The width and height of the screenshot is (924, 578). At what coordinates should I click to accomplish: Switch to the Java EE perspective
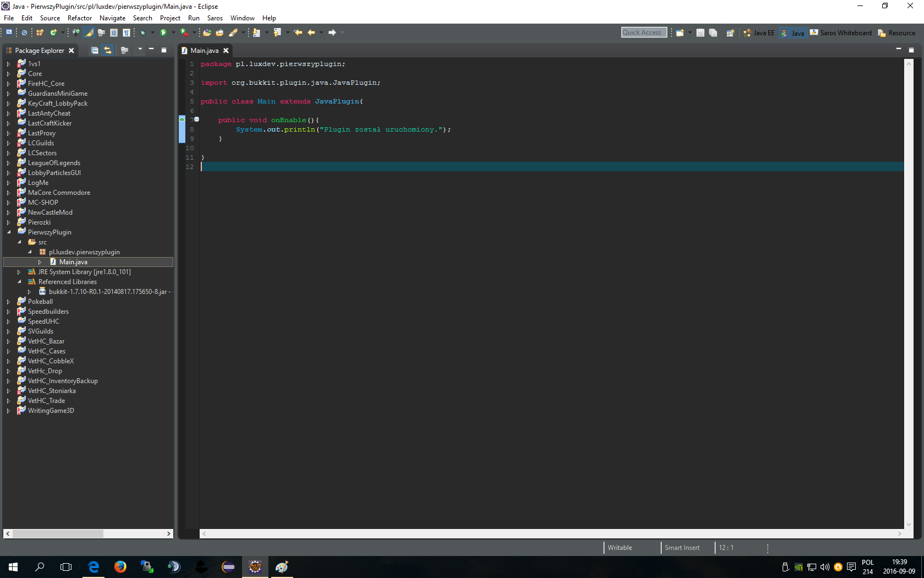[759, 33]
